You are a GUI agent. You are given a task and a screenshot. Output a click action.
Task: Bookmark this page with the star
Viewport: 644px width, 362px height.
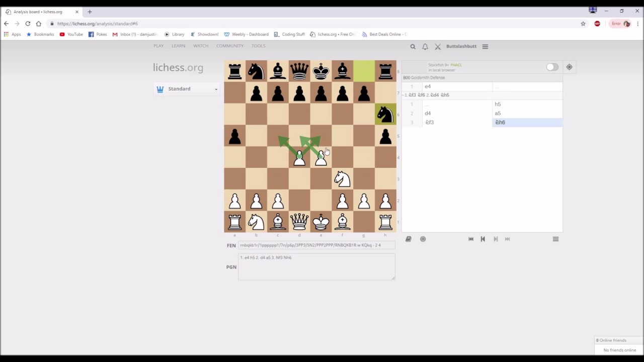[x=583, y=24]
